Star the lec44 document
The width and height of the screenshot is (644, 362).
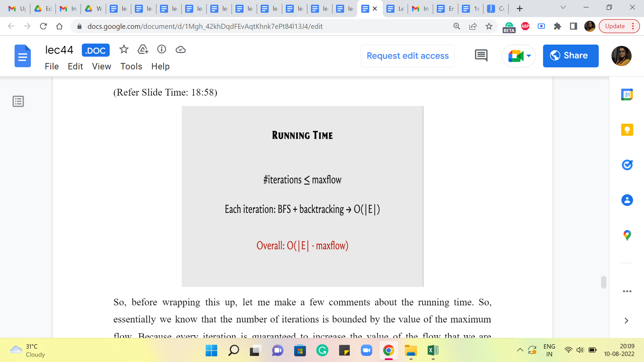pos(124,50)
